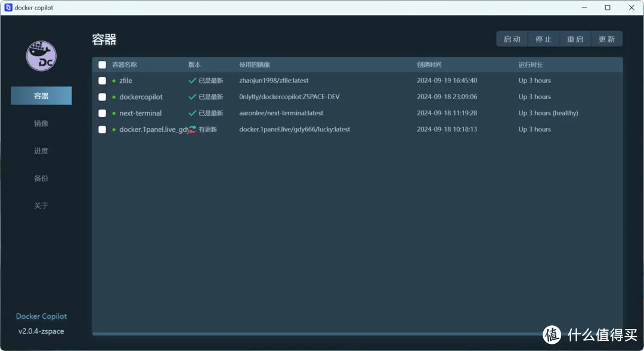The image size is (644, 351).
Task: Click the 容器名称 column header
Action: [x=125, y=64]
